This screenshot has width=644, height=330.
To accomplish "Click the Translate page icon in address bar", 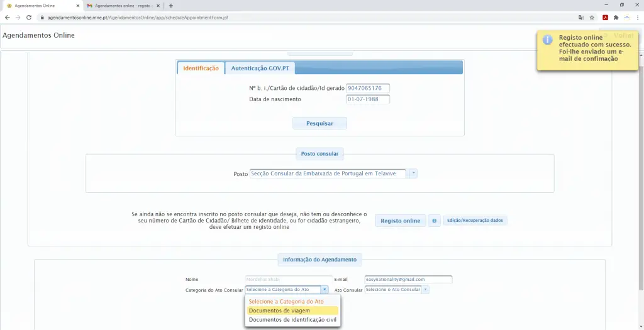I will click(581, 18).
